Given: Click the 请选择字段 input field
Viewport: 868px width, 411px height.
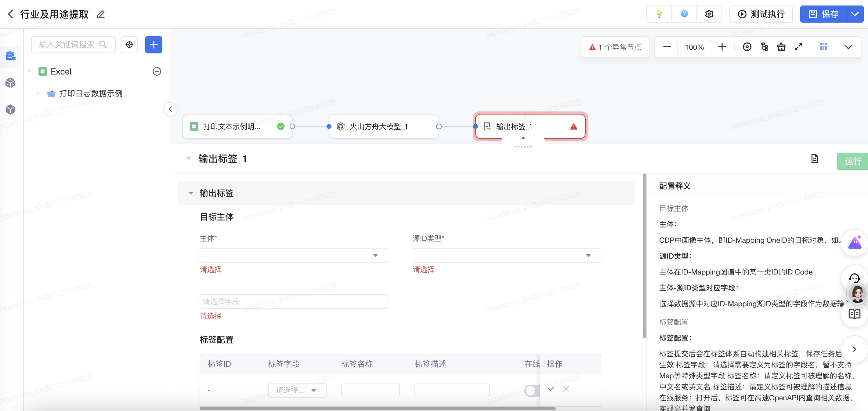Looking at the screenshot, I should pyautogui.click(x=294, y=301).
